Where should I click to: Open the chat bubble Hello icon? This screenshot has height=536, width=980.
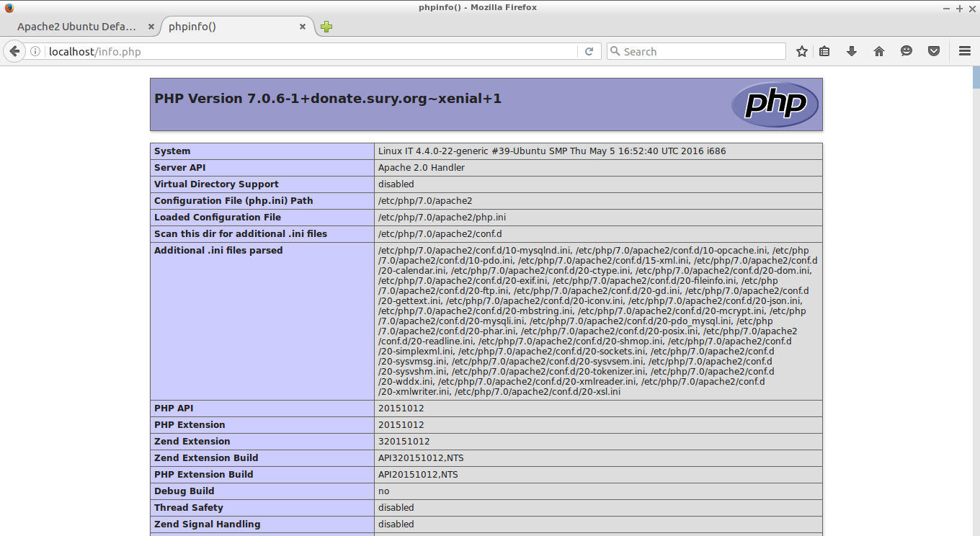[906, 51]
